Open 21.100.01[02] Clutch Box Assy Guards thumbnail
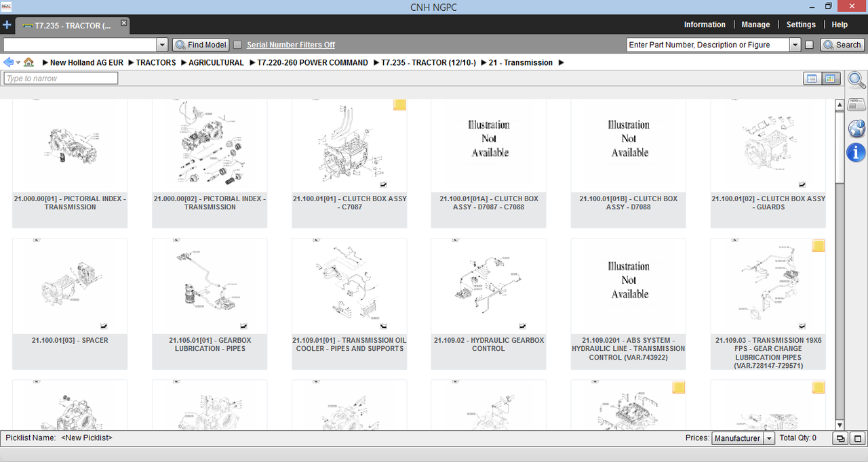 768,146
